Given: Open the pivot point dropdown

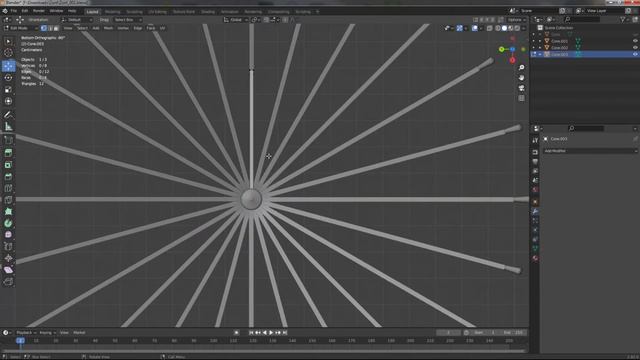Looking at the screenshot, I should (256, 20).
